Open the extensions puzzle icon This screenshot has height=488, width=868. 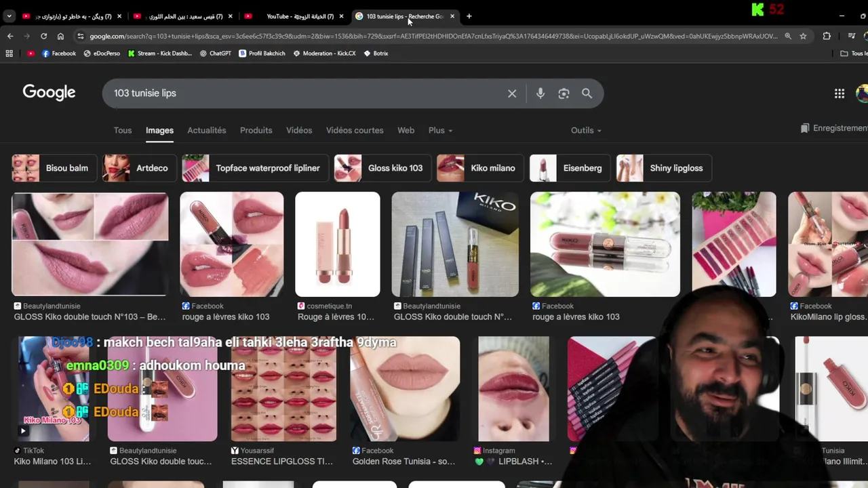coord(827,36)
